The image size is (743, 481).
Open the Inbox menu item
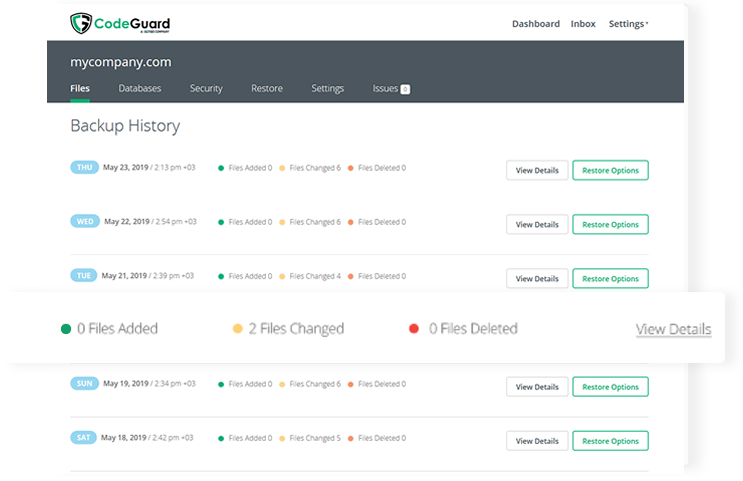tap(583, 24)
